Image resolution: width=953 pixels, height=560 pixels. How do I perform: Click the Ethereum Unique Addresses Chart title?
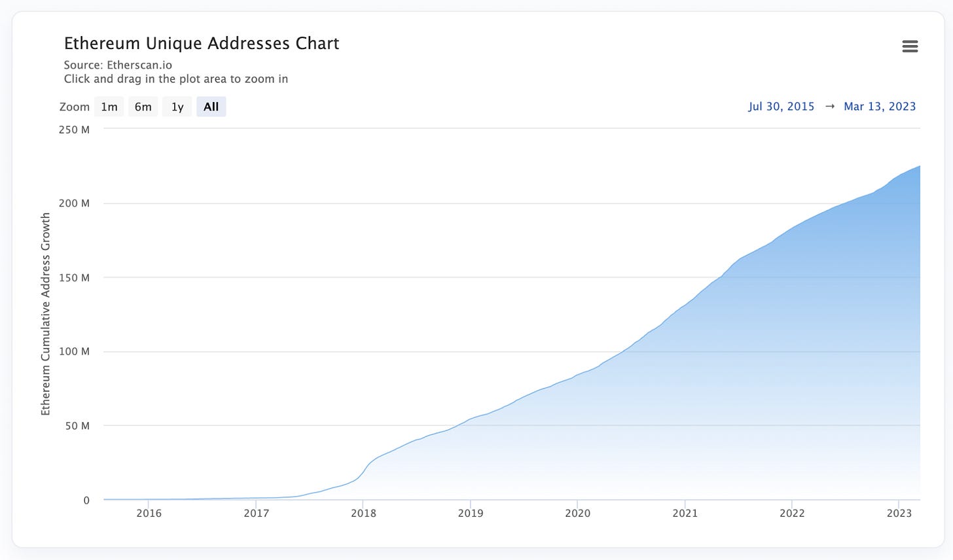pyautogui.click(x=202, y=43)
